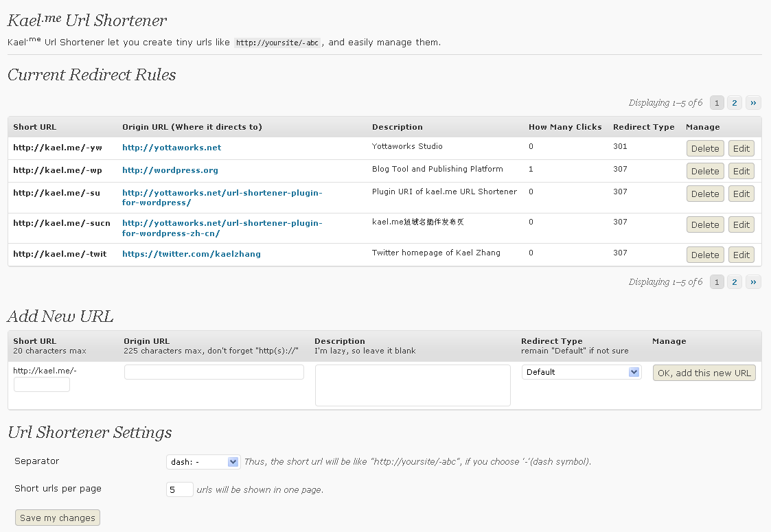Click OK, add this new URL button
This screenshot has height=532, width=771.
pos(704,373)
